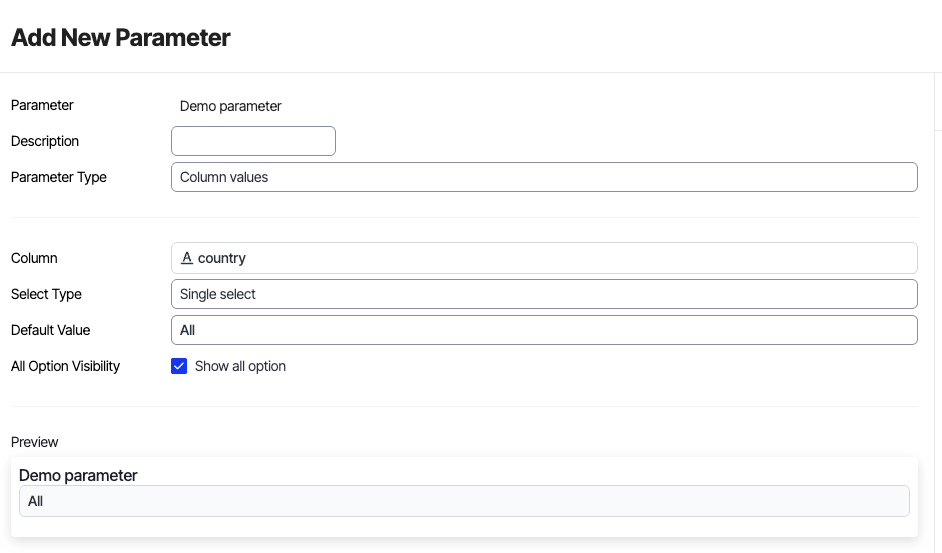The width and height of the screenshot is (942, 553).
Task: Expand the Column selector showing country
Action: [544, 258]
